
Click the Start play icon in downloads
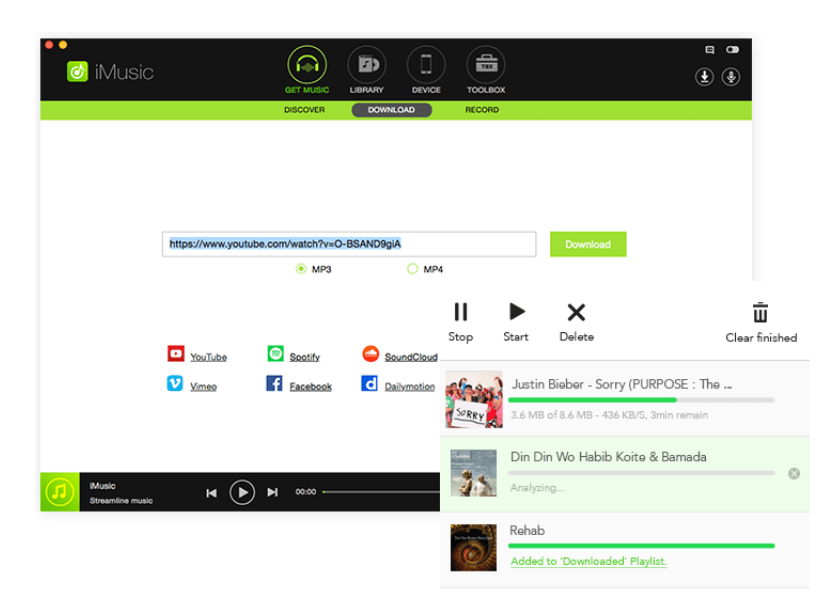516,312
